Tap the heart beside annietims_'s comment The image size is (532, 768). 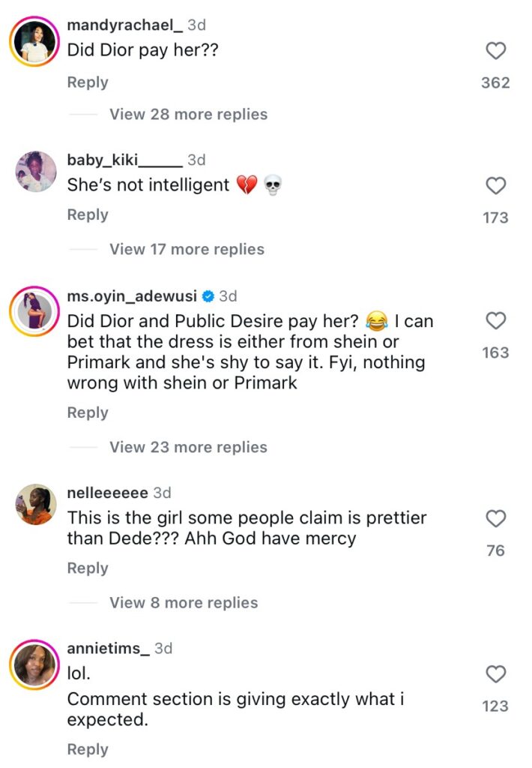pyautogui.click(x=496, y=674)
